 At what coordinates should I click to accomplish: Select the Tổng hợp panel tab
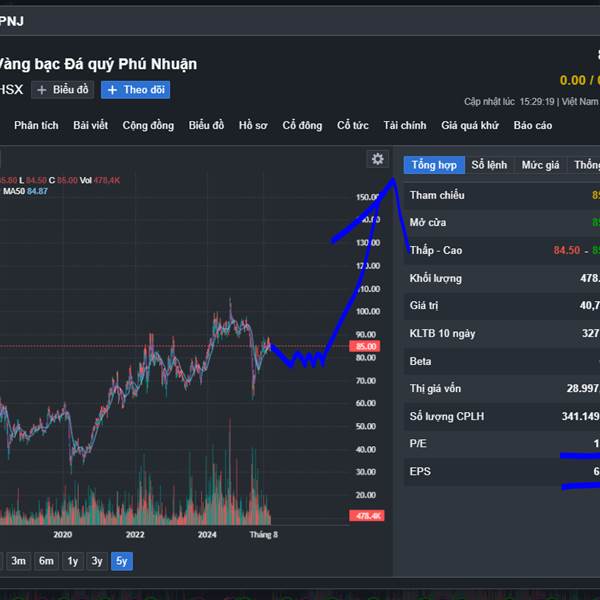click(434, 165)
